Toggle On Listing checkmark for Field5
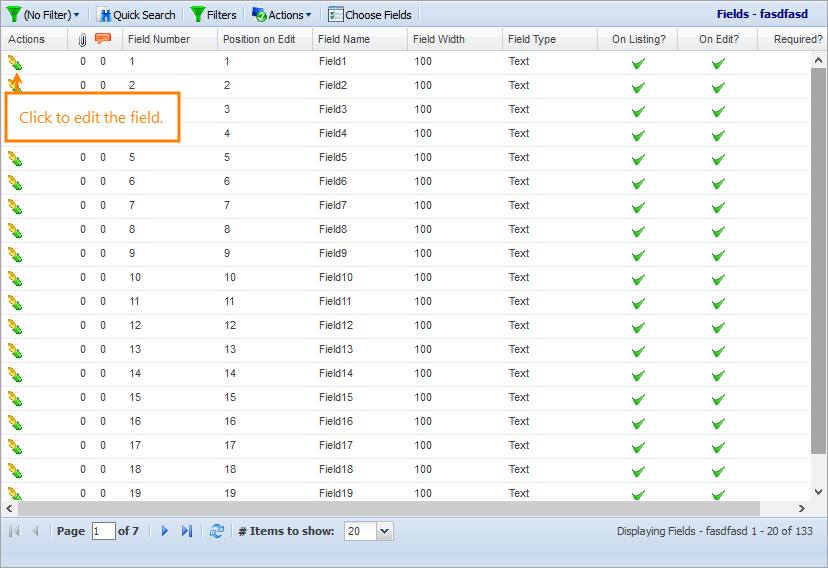The width and height of the screenshot is (828, 568). point(638,158)
